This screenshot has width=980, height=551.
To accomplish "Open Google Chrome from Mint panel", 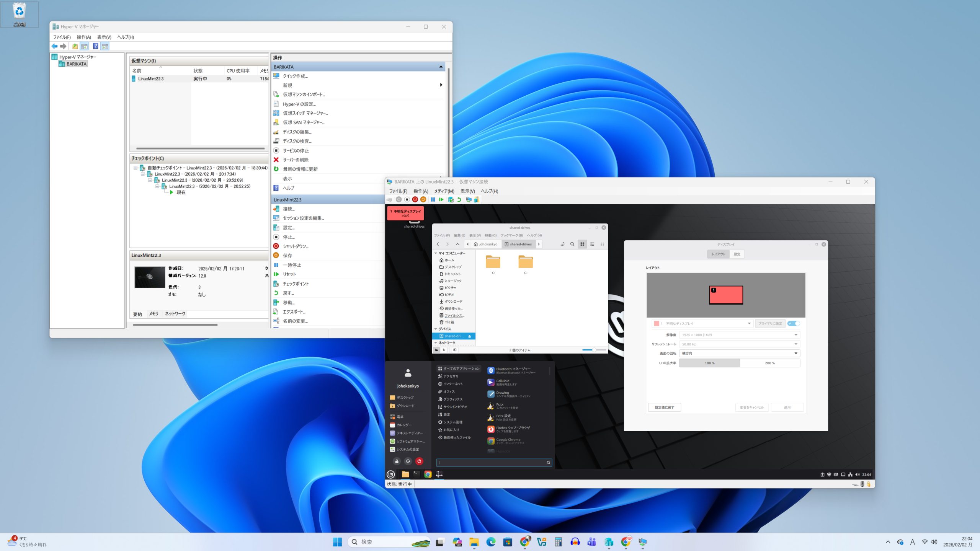I will (x=428, y=474).
